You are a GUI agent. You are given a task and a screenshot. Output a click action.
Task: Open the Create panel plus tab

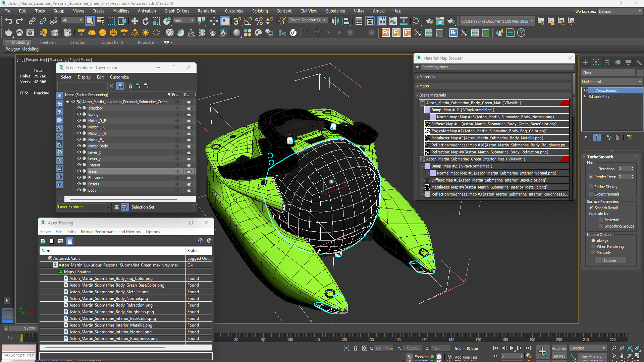coord(585,62)
